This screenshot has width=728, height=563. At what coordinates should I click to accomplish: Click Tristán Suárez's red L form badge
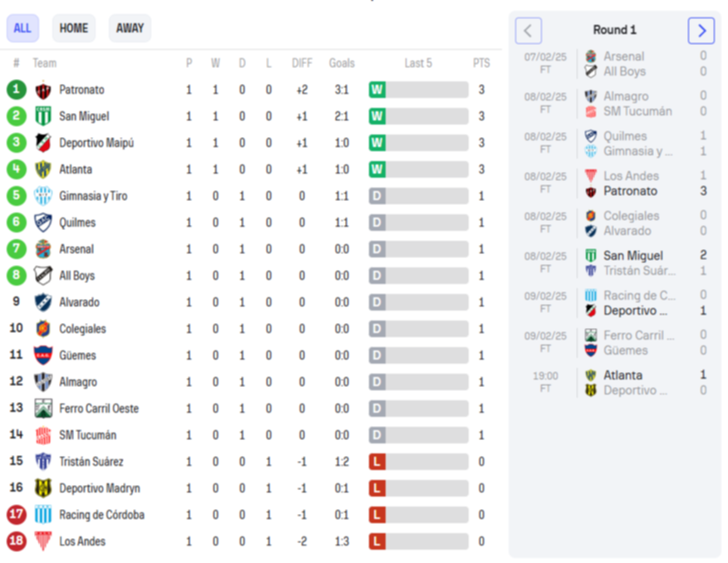coord(377,462)
